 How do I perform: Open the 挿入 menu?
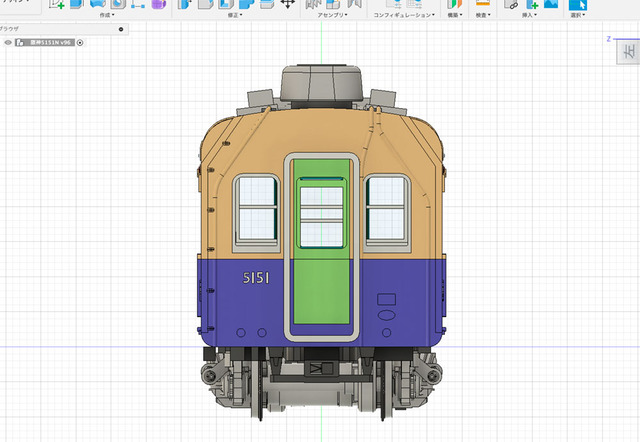coord(529,15)
